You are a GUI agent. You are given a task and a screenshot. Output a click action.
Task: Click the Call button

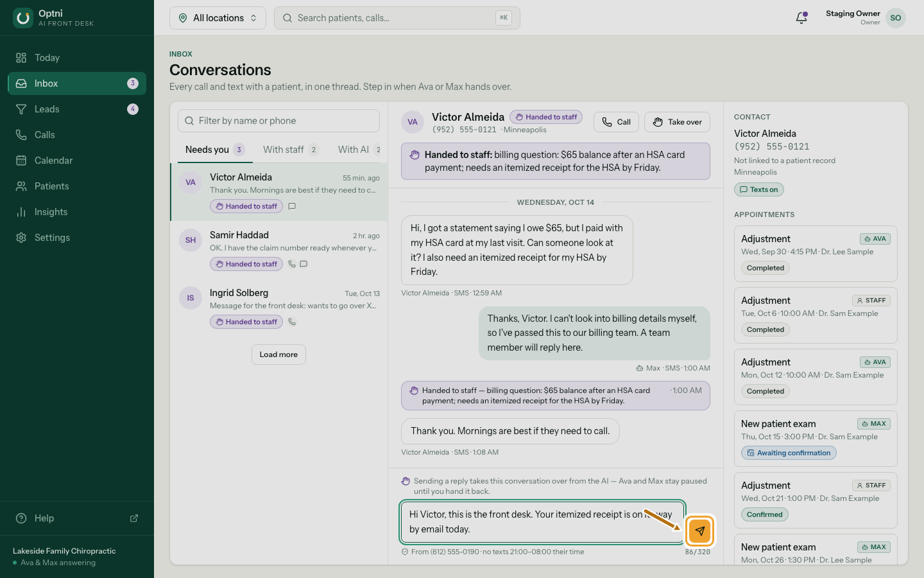[616, 122]
